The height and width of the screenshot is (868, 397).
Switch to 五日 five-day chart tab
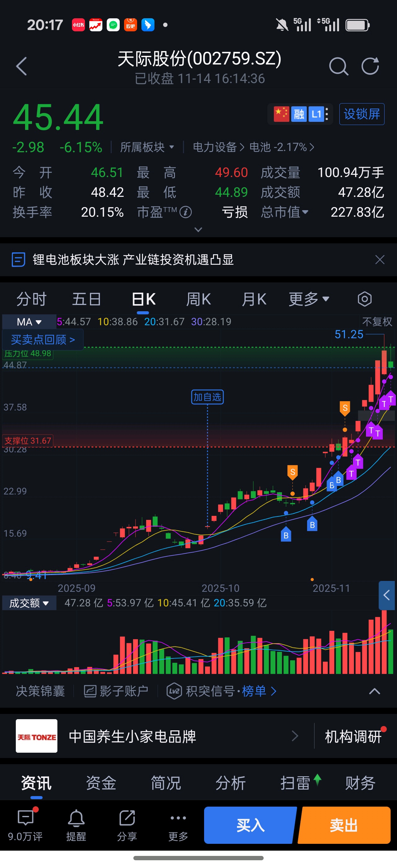87,299
